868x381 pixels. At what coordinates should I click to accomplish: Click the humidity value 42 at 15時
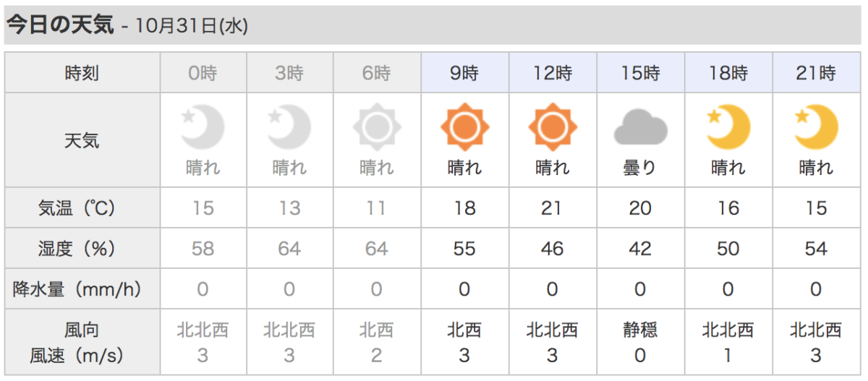point(640,249)
